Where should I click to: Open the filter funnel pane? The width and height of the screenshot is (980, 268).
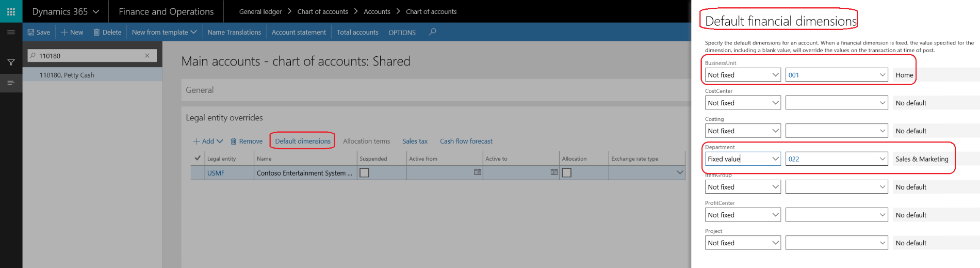click(x=11, y=62)
